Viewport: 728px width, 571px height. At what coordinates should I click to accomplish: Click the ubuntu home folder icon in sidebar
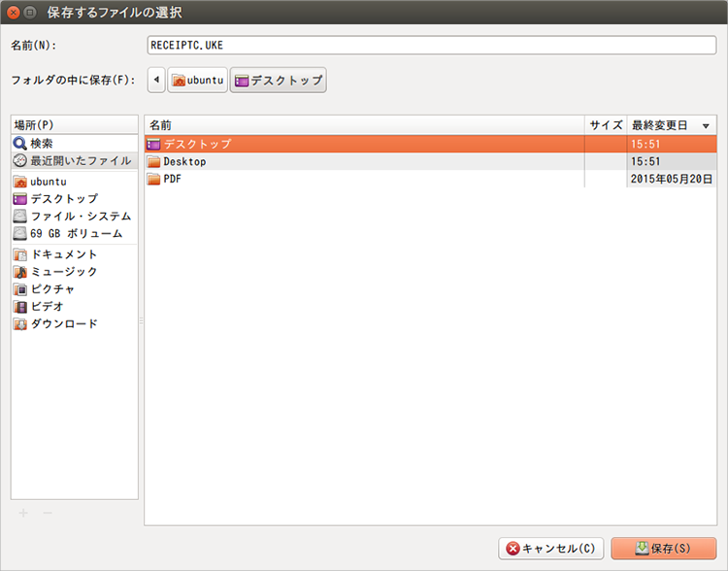(x=20, y=182)
